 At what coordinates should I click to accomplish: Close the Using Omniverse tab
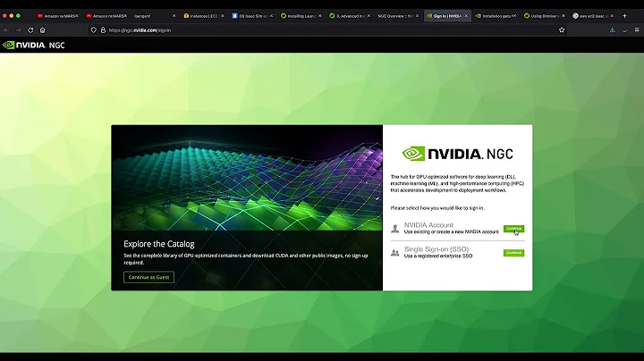[563, 16]
